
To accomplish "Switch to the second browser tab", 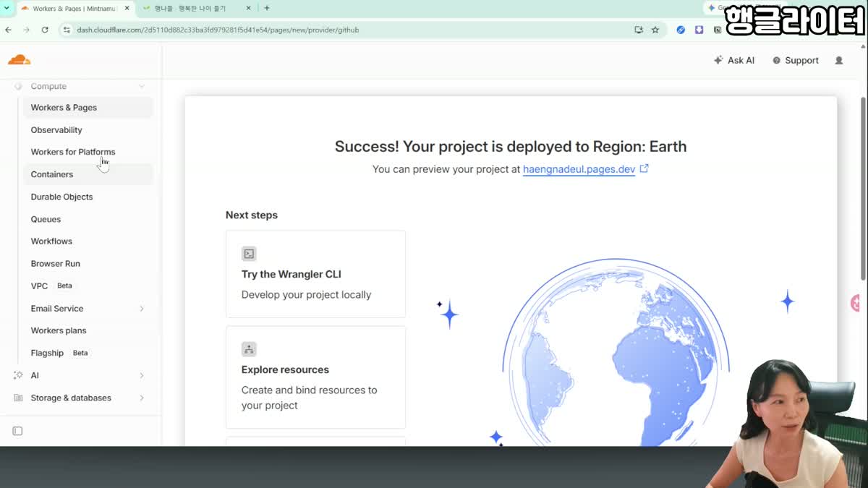I will (x=196, y=8).
